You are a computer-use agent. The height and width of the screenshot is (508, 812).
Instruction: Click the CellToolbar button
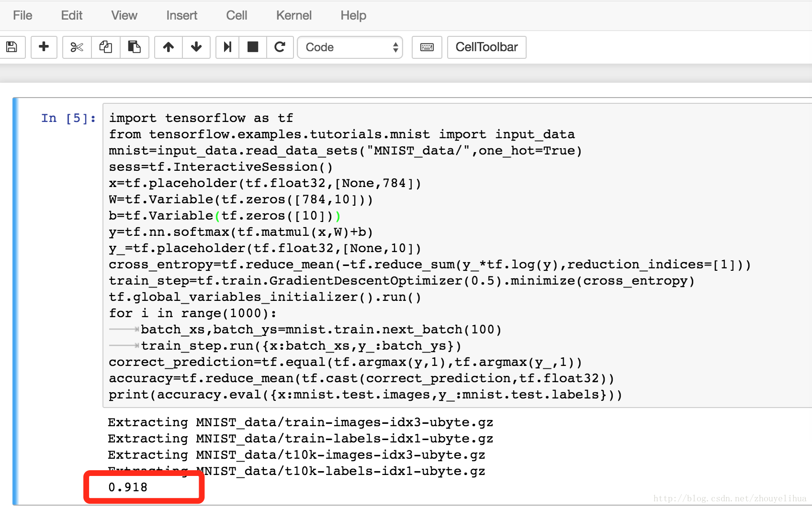click(x=486, y=47)
